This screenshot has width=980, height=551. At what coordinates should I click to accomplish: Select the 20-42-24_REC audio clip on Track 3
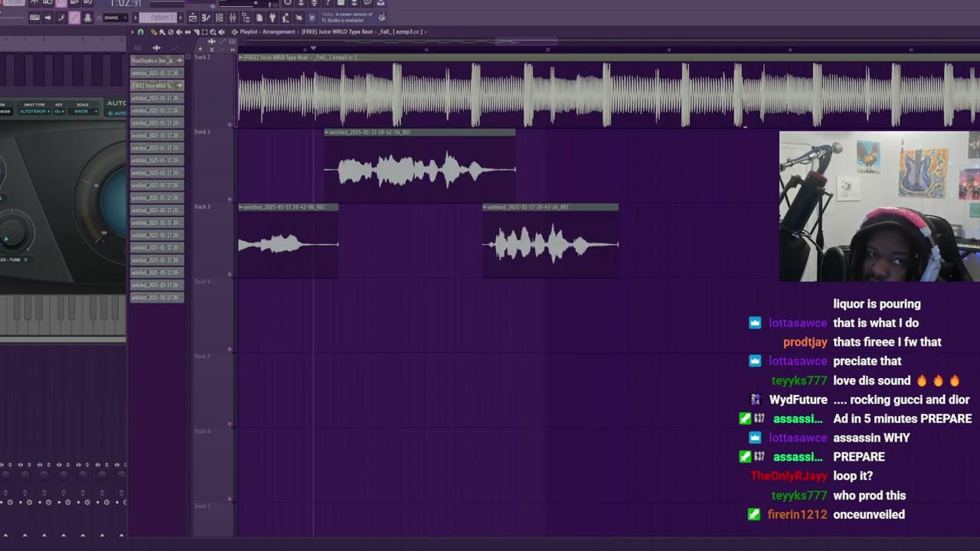[550, 240]
